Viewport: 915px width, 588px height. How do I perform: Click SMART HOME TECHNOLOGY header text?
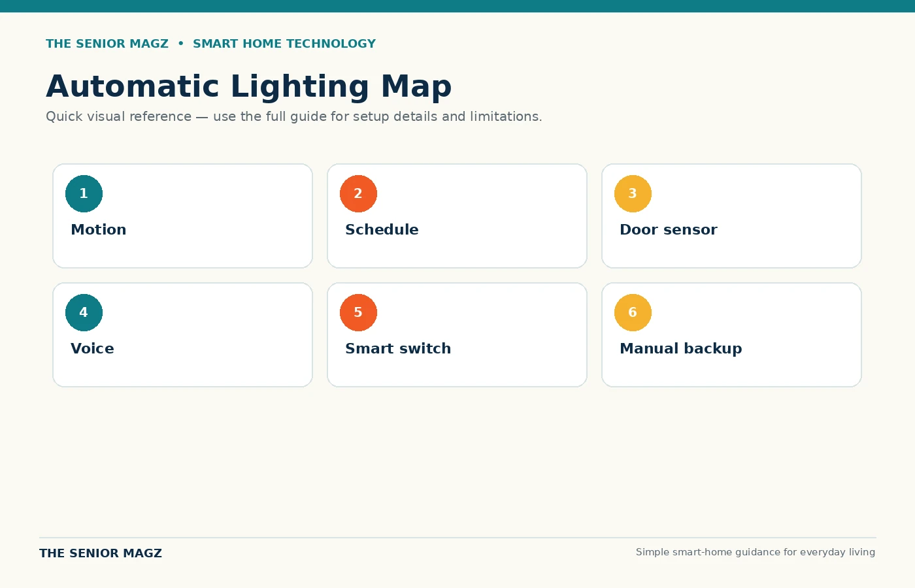pos(284,44)
